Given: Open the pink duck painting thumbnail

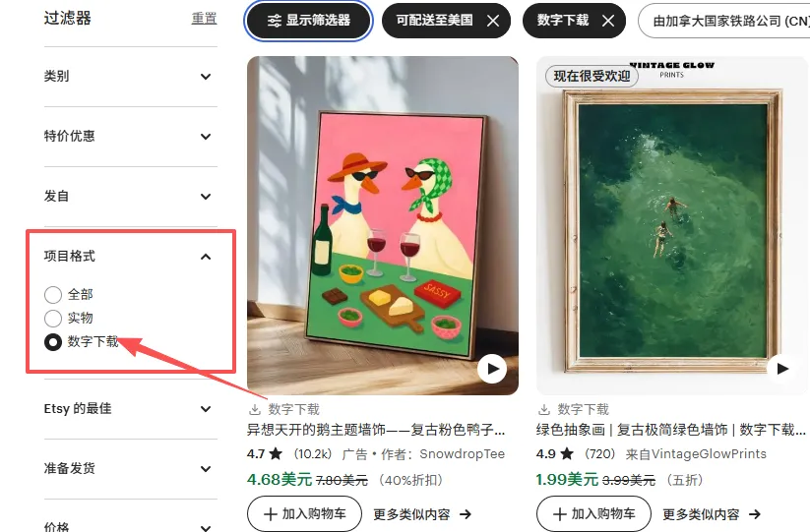Looking at the screenshot, I should (383, 225).
